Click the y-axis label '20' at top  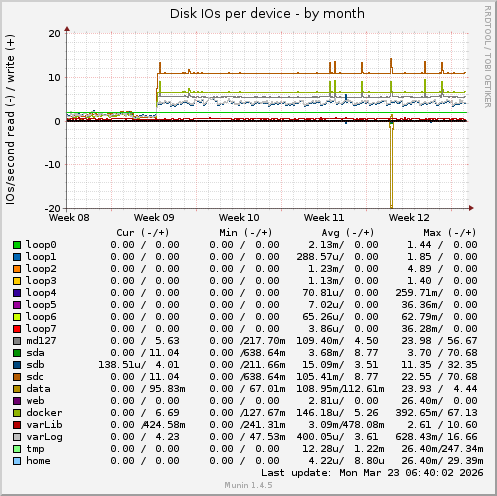coord(55,34)
